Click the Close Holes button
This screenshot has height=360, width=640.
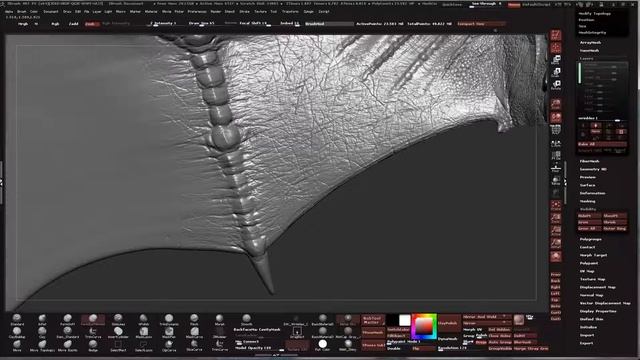pyautogui.click(x=499, y=336)
